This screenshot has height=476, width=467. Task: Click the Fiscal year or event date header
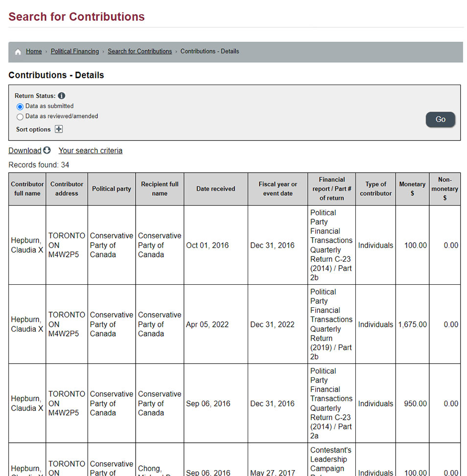click(x=278, y=189)
